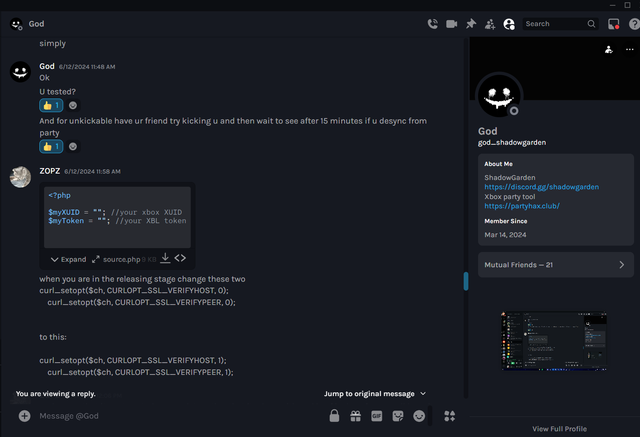Click the chevron beside Jump to original message
This screenshot has width=640, height=437.
pyautogui.click(x=423, y=393)
